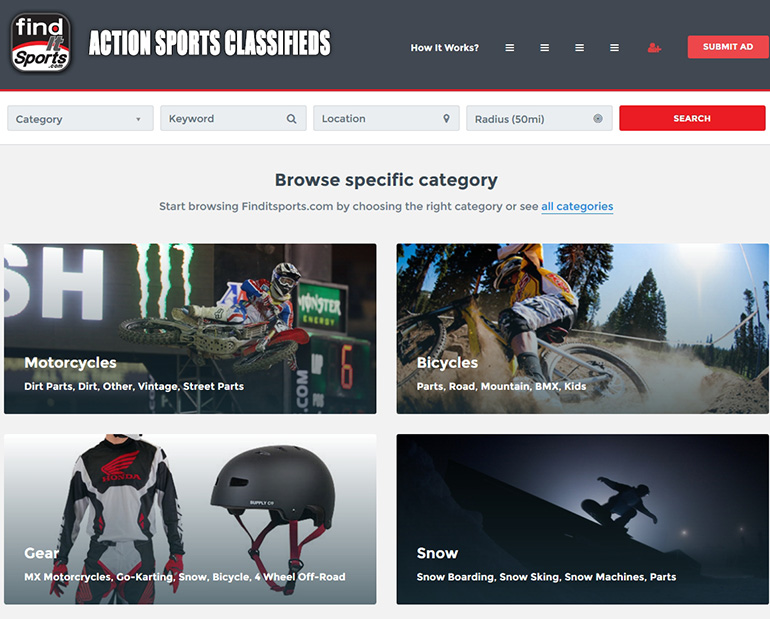Open the first hamburger menu icon after How It Works
The image size is (770, 619).
pyautogui.click(x=510, y=48)
